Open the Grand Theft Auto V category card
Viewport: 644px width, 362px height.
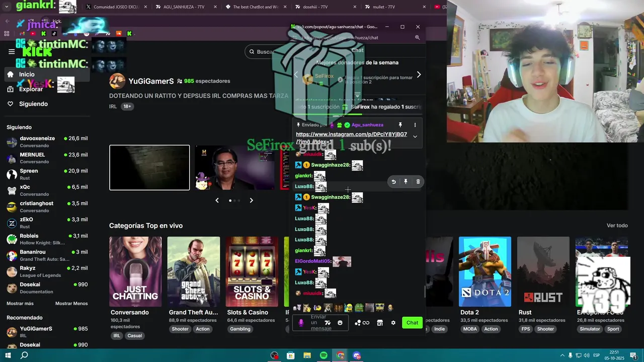(x=194, y=271)
